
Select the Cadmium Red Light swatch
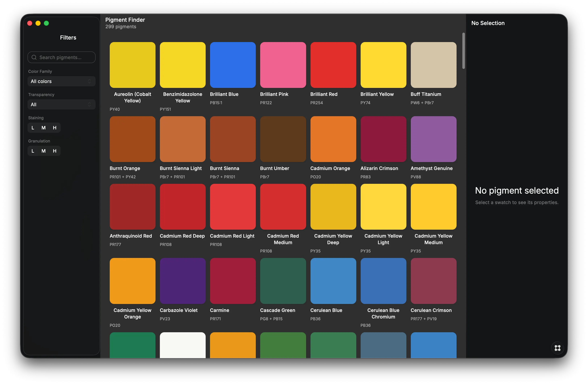[x=233, y=207]
